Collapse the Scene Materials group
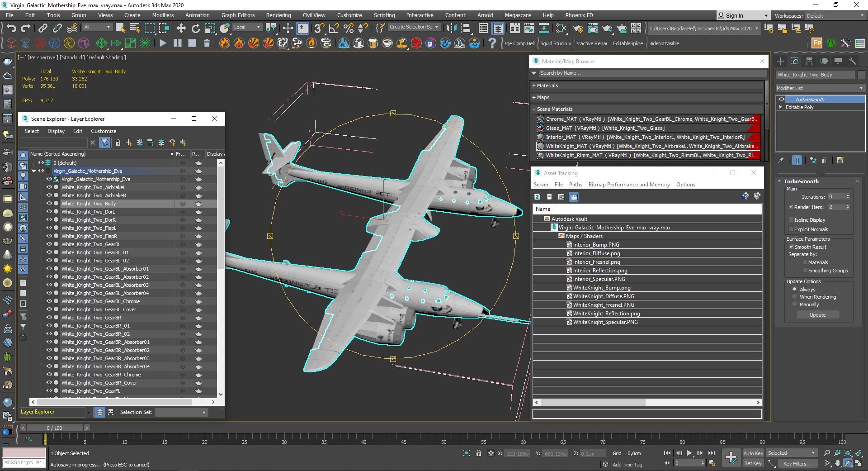868x471 pixels. tap(534, 109)
